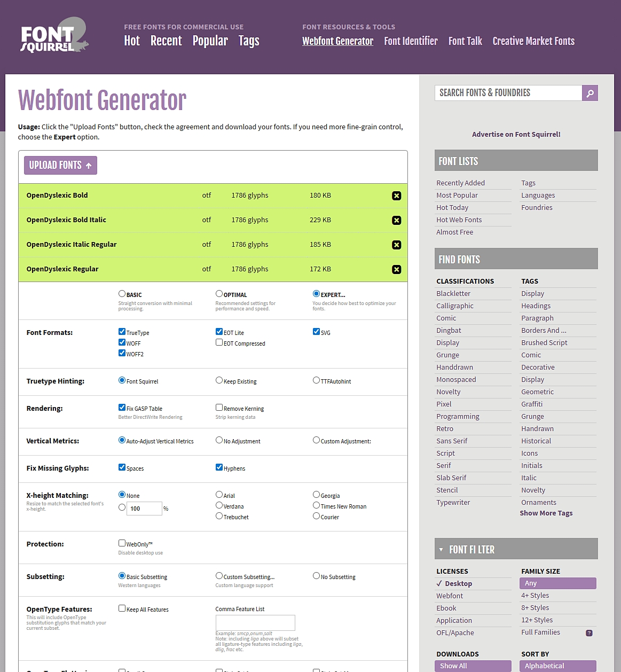Open the Foundries list link
Viewport: 621px width, 672px height.
coord(537,207)
